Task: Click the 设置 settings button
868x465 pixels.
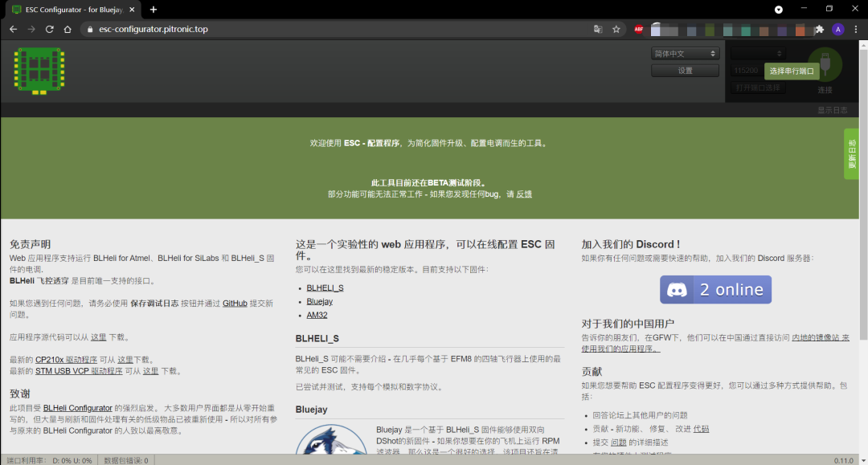Action: (x=685, y=71)
